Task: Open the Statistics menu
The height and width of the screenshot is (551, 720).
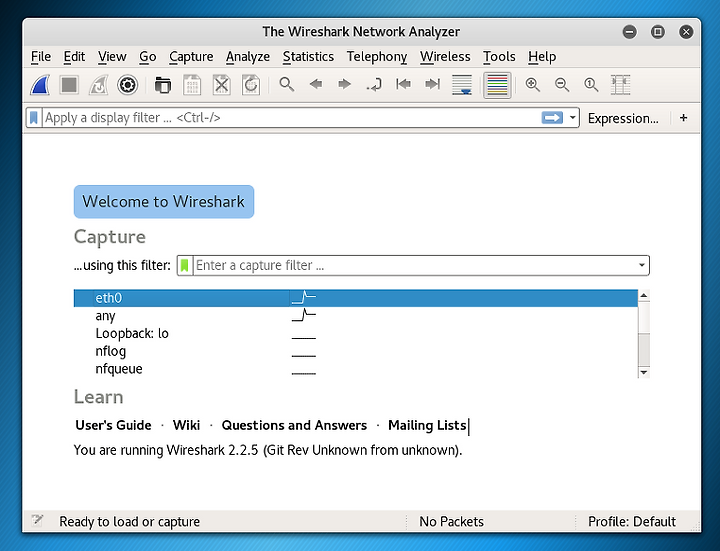Action: tap(308, 56)
